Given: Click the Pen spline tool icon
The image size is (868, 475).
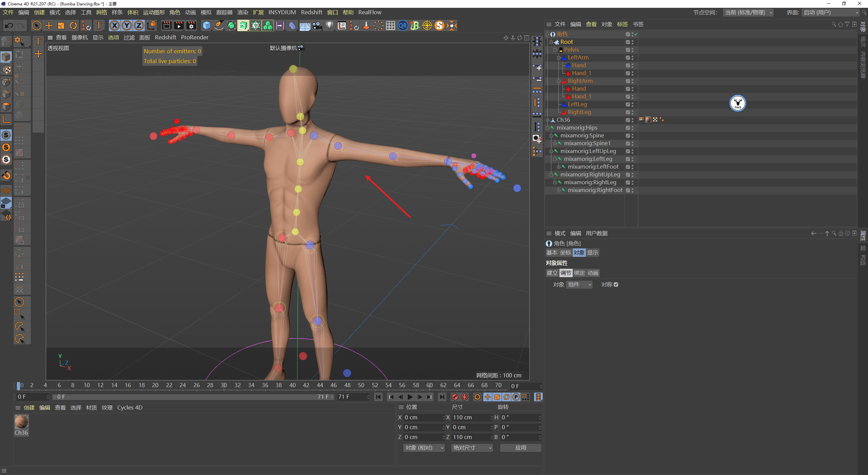Looking at the screenshot, I should (219, 25).
